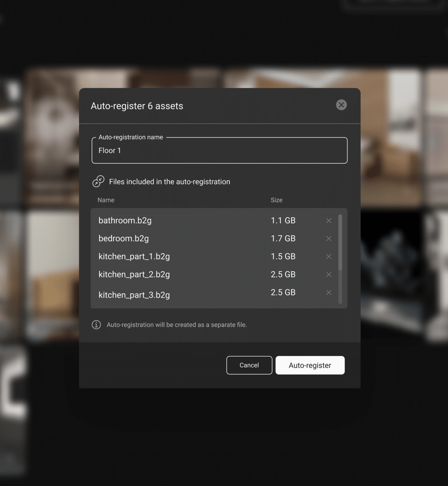Click the Files included in auto-registration header
The height and width of the screenshot is (486, 448).
click(169, 182)
